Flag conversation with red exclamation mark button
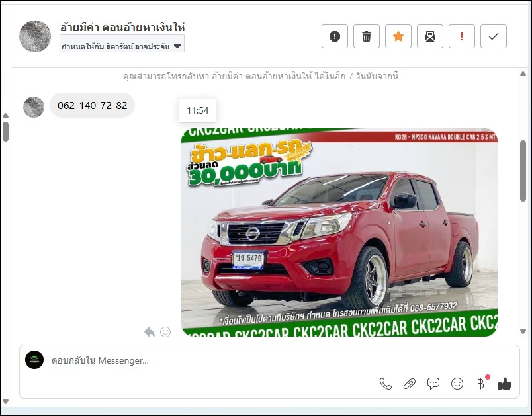The width and height of the screenshot is (532, 416). click(461, 36)
